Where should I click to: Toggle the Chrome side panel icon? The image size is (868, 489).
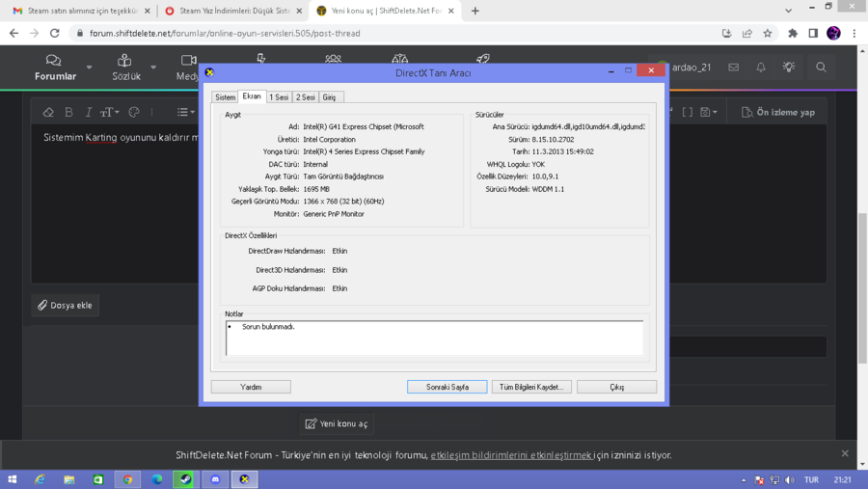click(x=813, y=33)
